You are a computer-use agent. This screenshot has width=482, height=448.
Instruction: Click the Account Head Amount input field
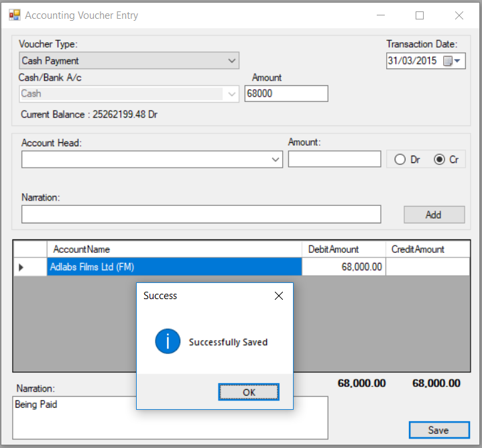pos(335,159)
